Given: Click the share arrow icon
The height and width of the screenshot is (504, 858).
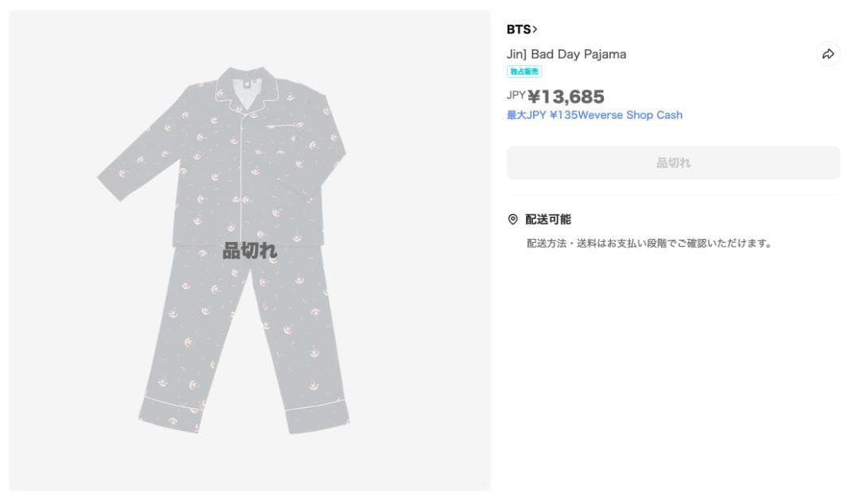Looking at the screenshot, I should 828,54.
